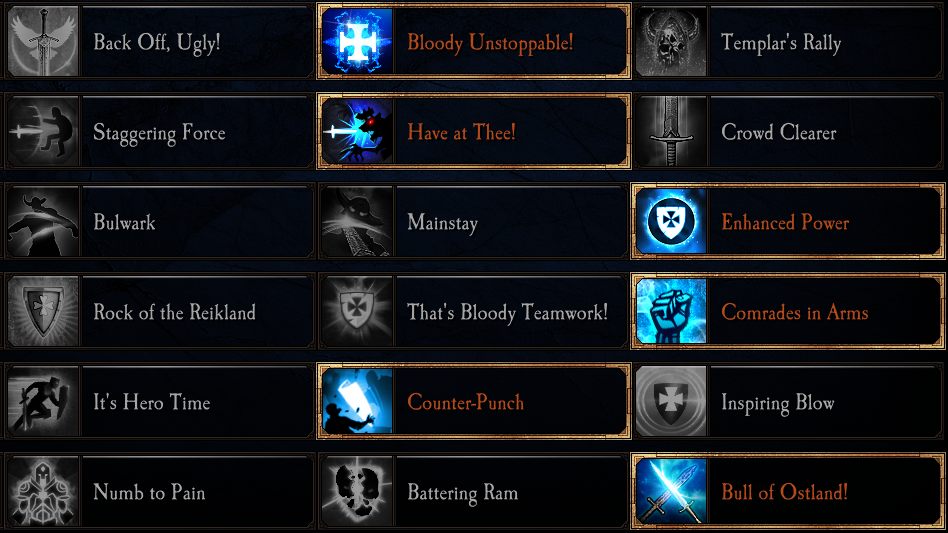Image resolution: width=948 pixels, height=533 pixels.
Task: Click the Templar's Rally horned skull icon
Action: point(671,43)
